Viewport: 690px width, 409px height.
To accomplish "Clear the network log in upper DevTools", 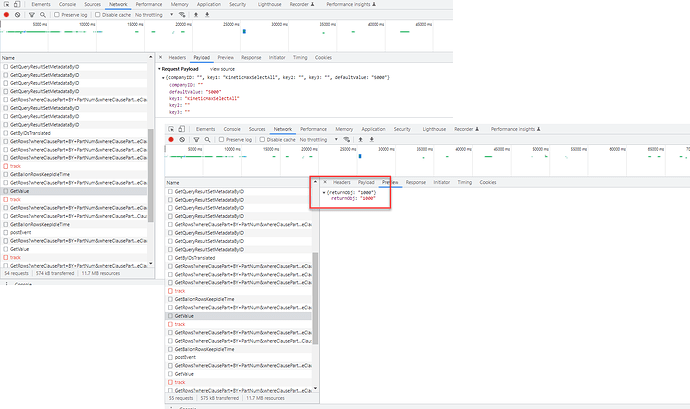I will [18, 15].
